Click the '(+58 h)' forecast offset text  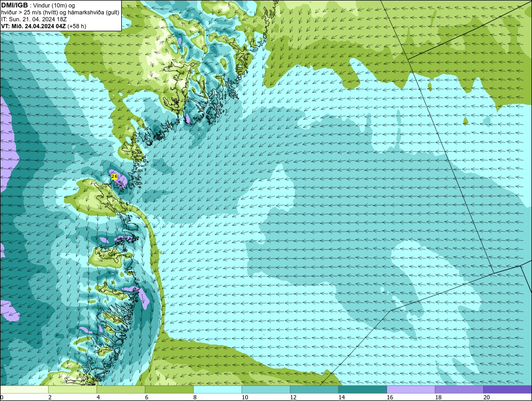pos(77,26)
